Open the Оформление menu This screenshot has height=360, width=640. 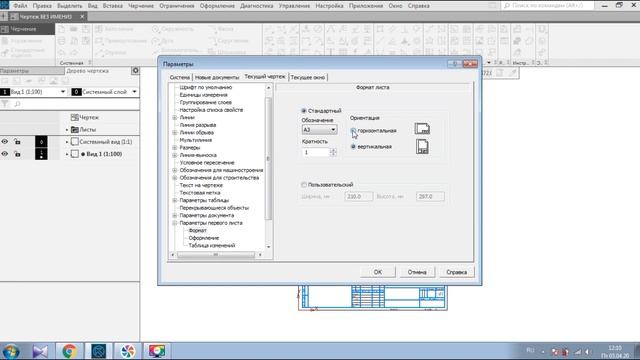[x=217, y=6]
